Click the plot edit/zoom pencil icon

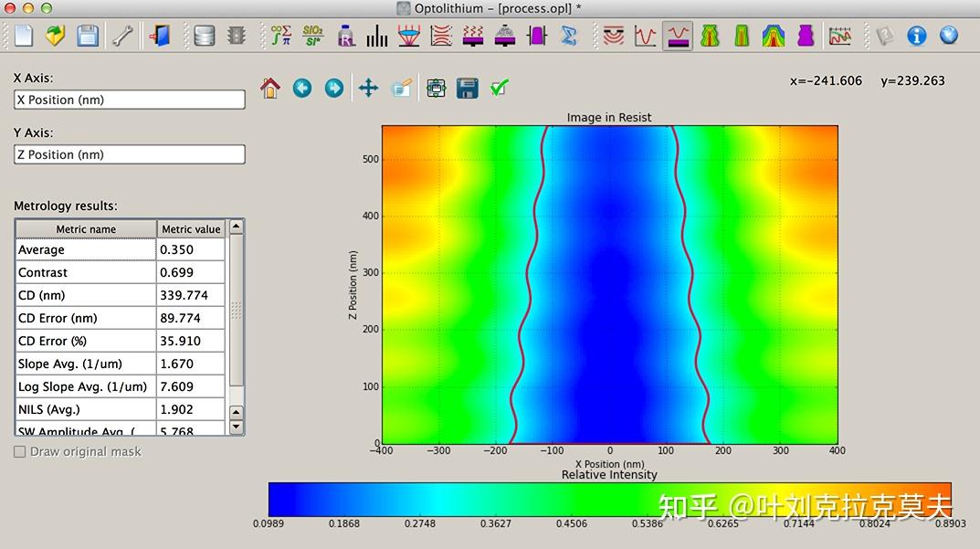[x=401, y=89]
